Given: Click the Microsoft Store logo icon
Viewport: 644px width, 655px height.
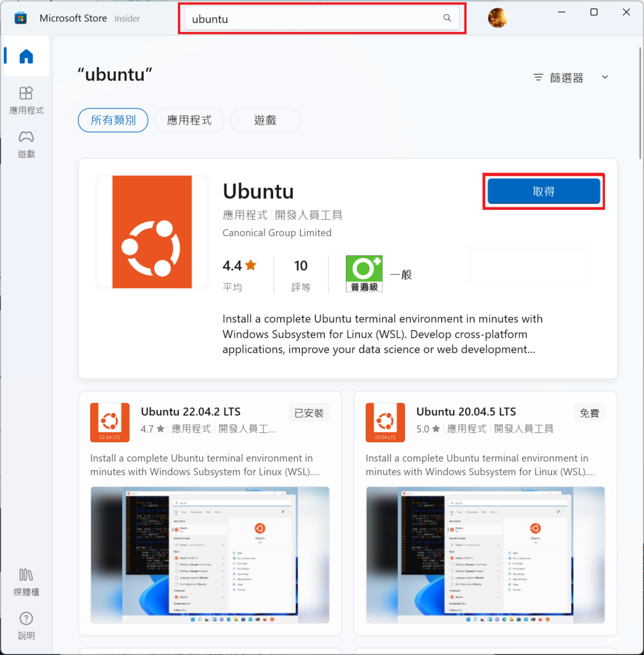Looking at the screenshot, I should pyautogui.click(x=20, y=18).
